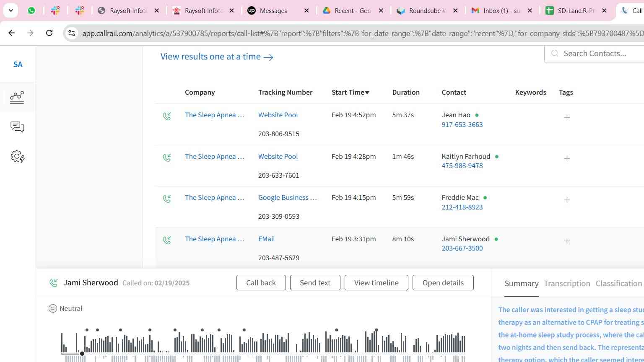Open Google Business tracking number link
Image resolution: width=644 pixels, height=362 pixels.
(288, 197)
